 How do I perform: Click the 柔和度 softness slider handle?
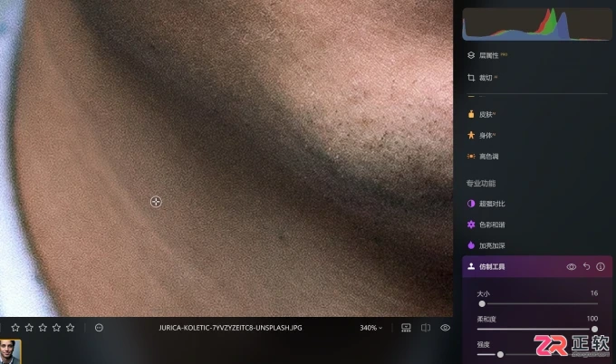[594, 329]
